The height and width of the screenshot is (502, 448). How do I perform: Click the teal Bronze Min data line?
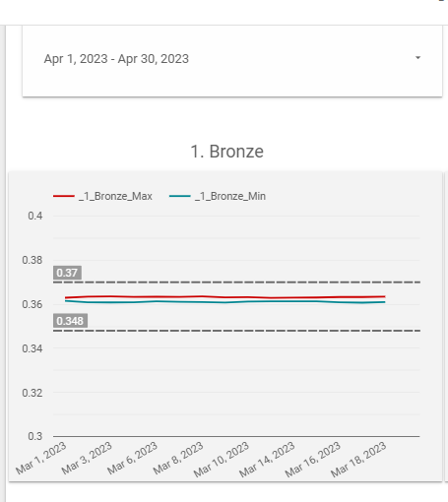click(x=225, y=301)
